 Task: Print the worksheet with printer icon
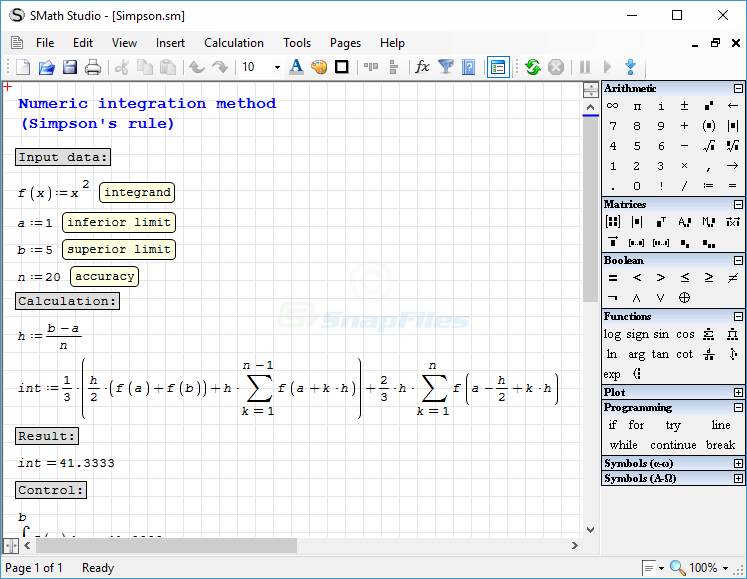coord(93,67)
